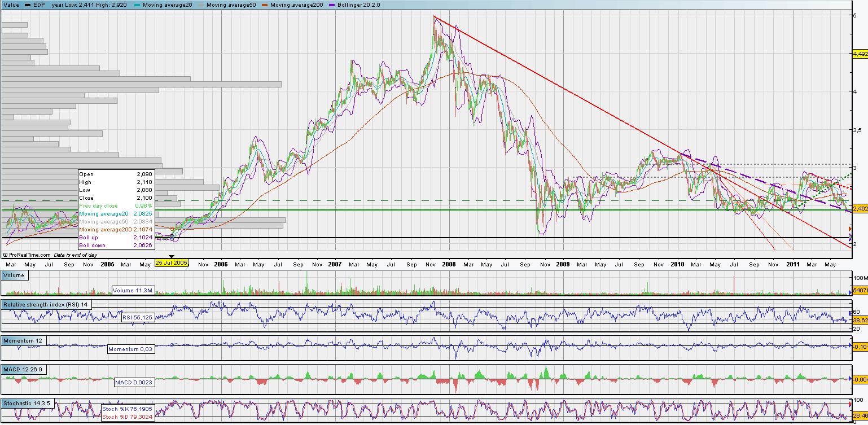Screen dimensions: 868x425
Task: Open the Value label in chart header
Action: point(11,5)
